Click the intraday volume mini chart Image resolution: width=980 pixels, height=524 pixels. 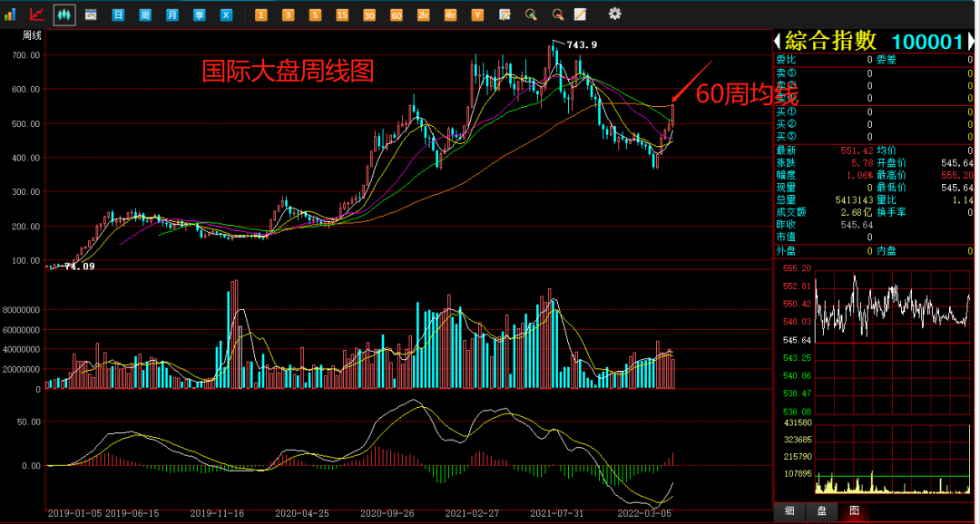tap(893, 459)
